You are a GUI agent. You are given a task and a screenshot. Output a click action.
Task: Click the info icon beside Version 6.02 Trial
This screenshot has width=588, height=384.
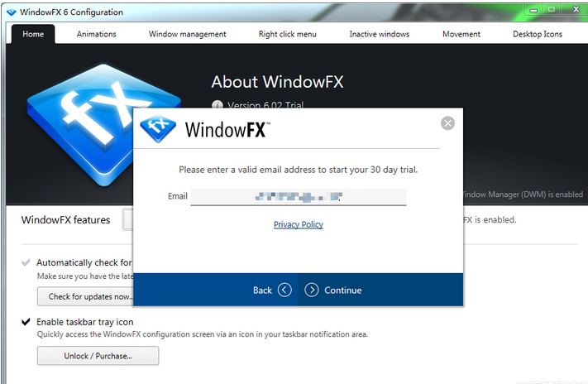click(x=218, y=105)
